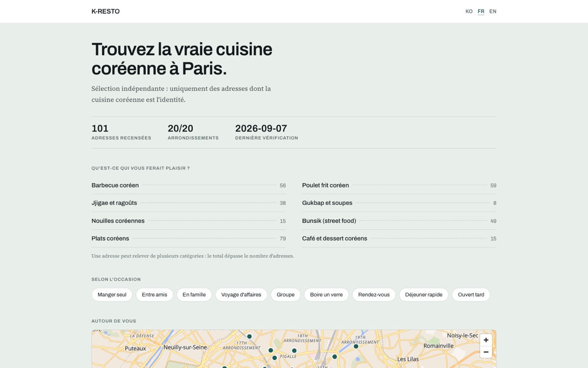Browse Jjigae et ragoûts category
This screenshot has height=368, width=588.
click(189, 203)
